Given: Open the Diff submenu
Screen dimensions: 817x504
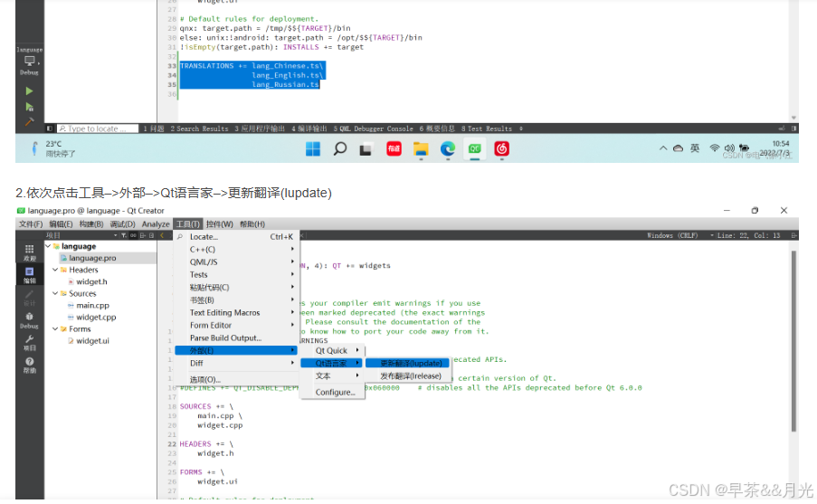Looking at the screenshot, I should (x=235, y=363).
